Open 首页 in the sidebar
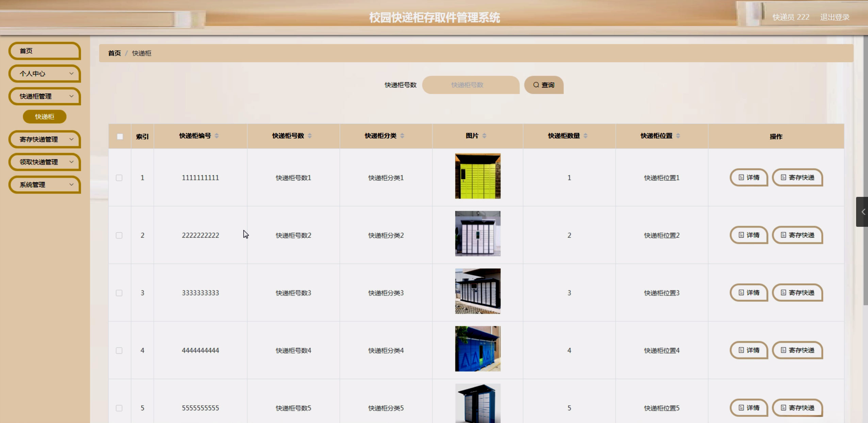The width and height of the screenshot is (868, 423). click(x=45, y=51)
